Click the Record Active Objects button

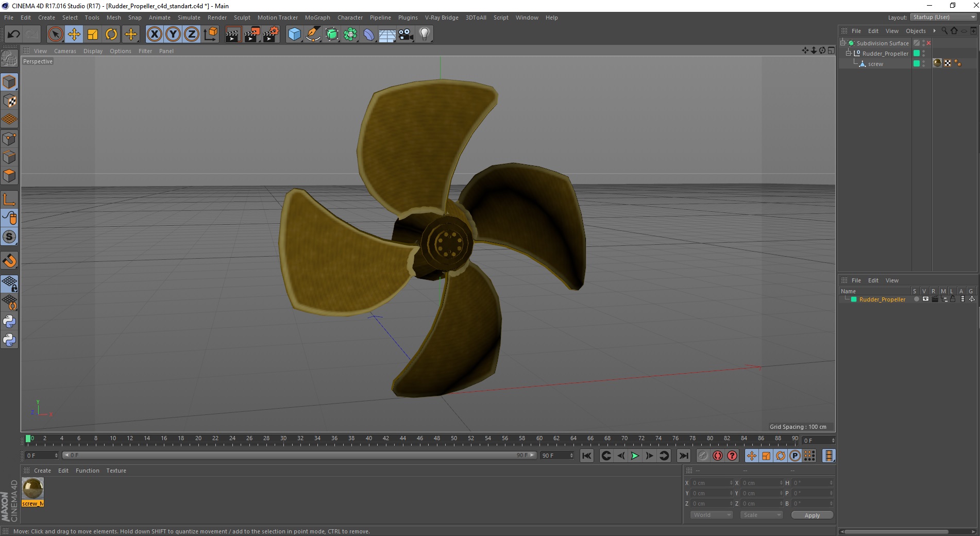click(x=703, y=456)
